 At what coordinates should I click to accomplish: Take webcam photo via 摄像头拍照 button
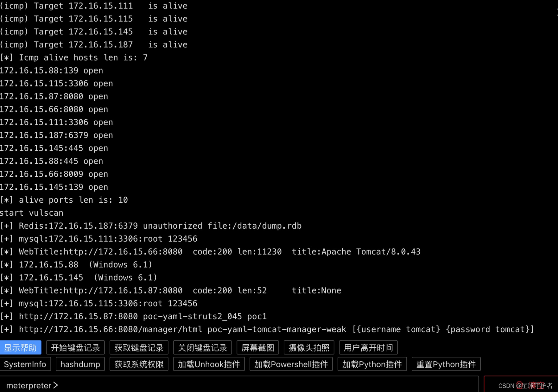[308, 347]
